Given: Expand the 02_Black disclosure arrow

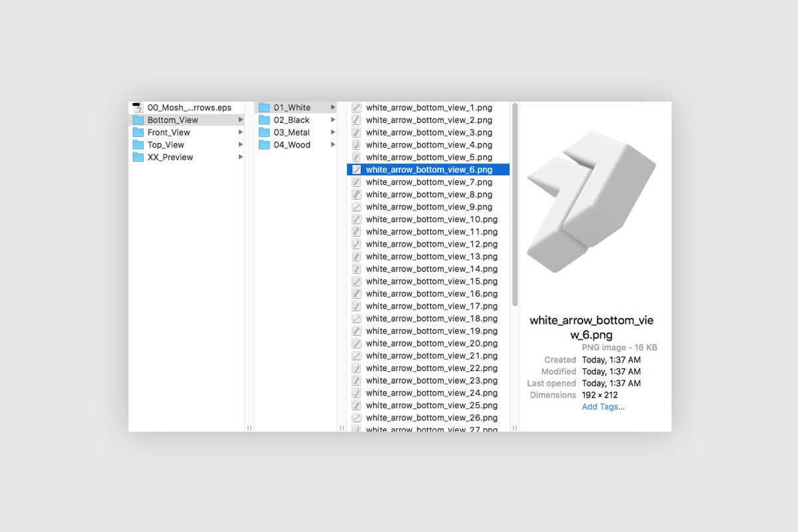Looking at the screenshot, I should [333, 120].
